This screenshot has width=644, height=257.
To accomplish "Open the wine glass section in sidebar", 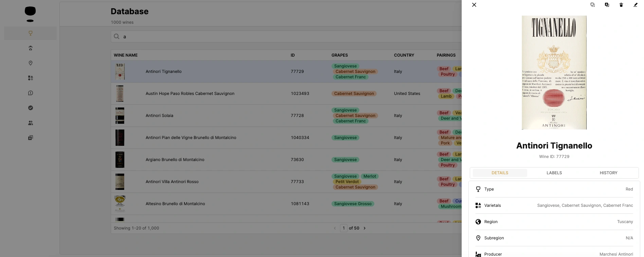I will point(30,33).
